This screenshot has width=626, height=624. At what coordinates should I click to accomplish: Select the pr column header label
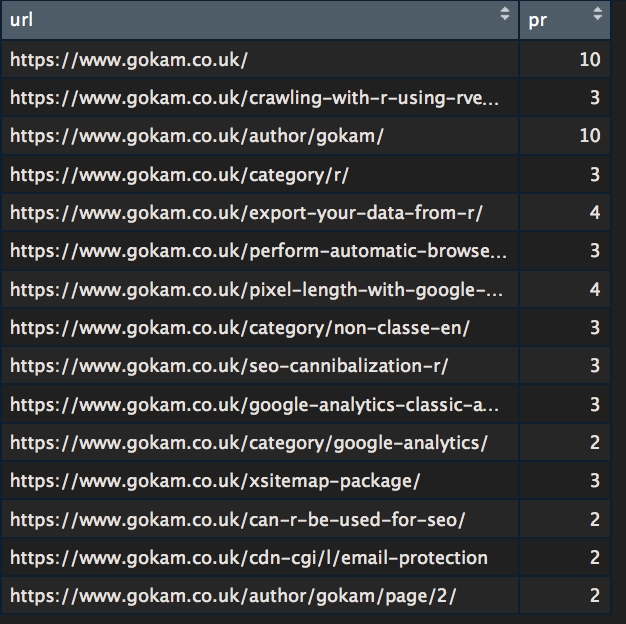click(x=537, y=17)
